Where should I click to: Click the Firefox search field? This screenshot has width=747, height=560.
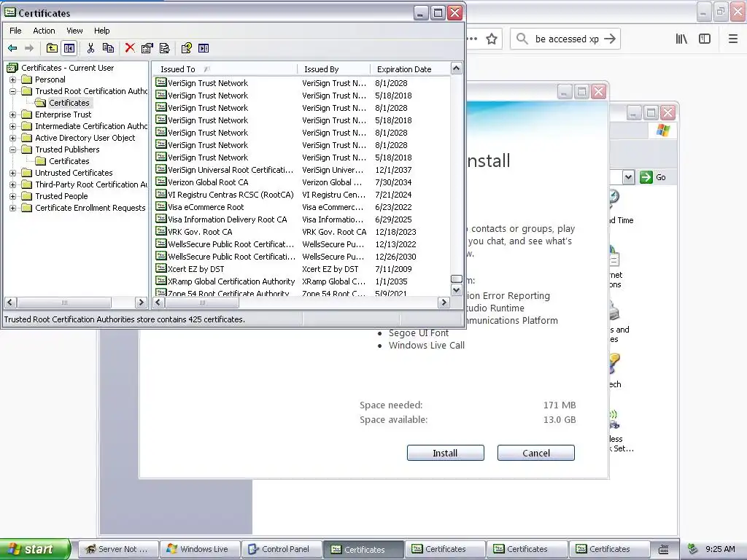coord(565,39)
